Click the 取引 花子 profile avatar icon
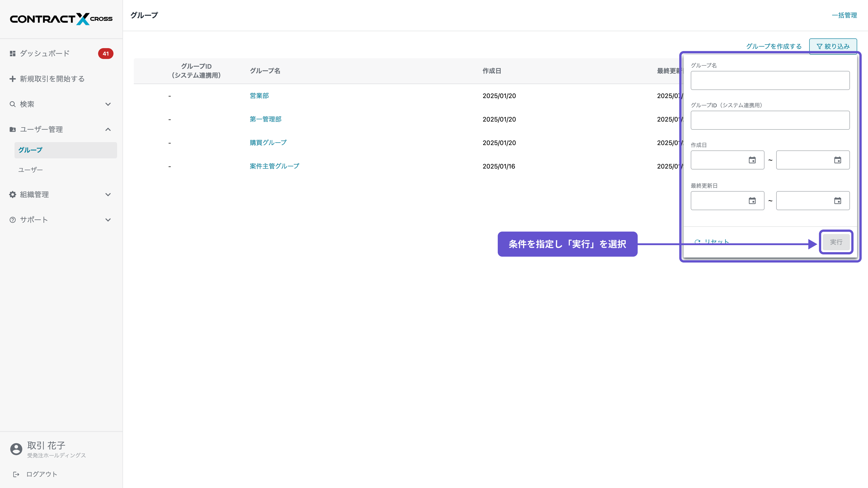Screen dimensions: 868x488 pos(16,449)
